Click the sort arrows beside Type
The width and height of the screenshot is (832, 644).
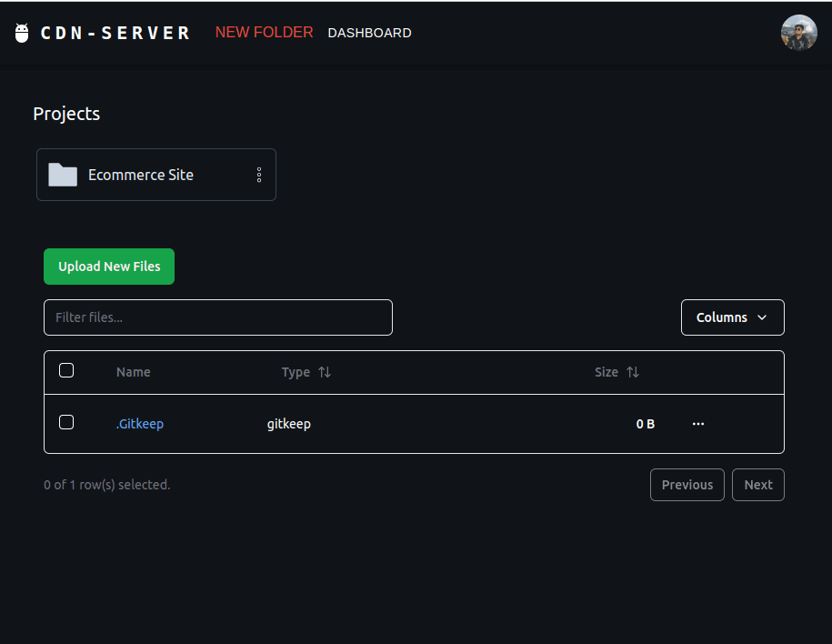(x=325, y=372)
